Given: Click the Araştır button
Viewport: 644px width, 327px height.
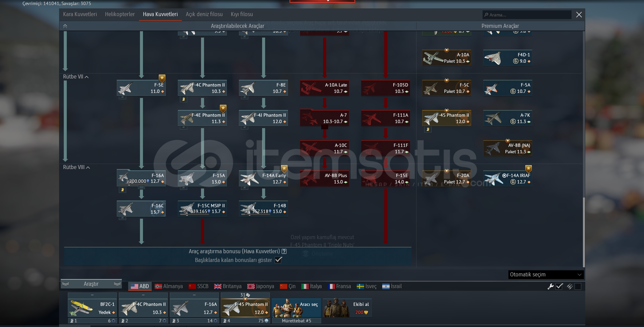Looking at the screenshot, I should (x=91, y=284).
